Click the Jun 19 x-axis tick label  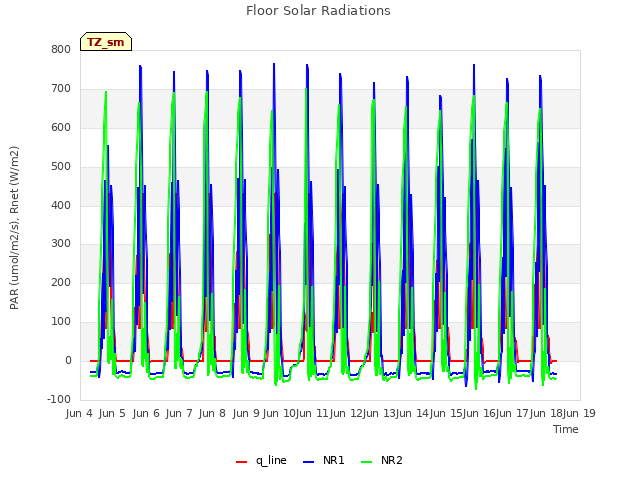[579, 413]
